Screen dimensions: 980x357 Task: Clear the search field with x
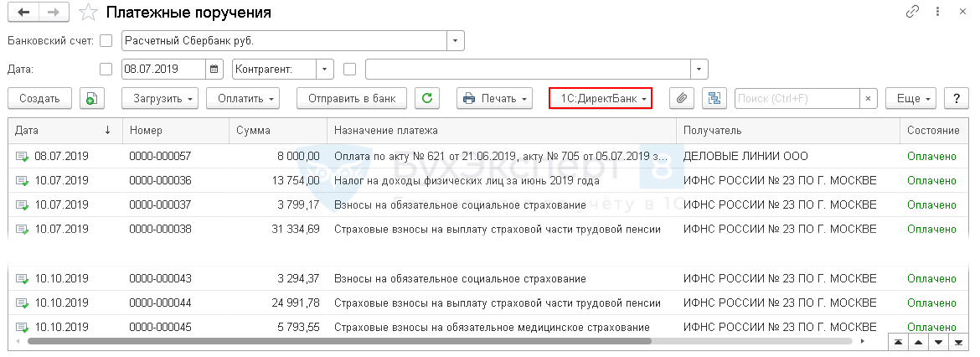868,99
